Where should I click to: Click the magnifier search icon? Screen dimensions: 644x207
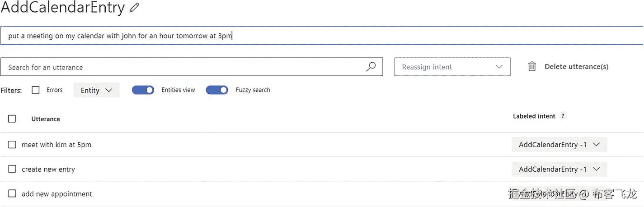point(371,67)
